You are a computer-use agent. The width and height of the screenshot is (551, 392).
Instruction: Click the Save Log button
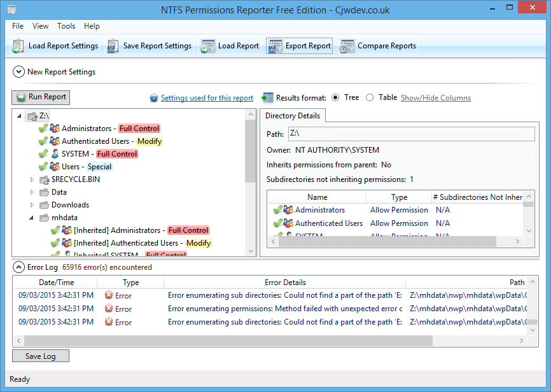click(x=41, y=356)
